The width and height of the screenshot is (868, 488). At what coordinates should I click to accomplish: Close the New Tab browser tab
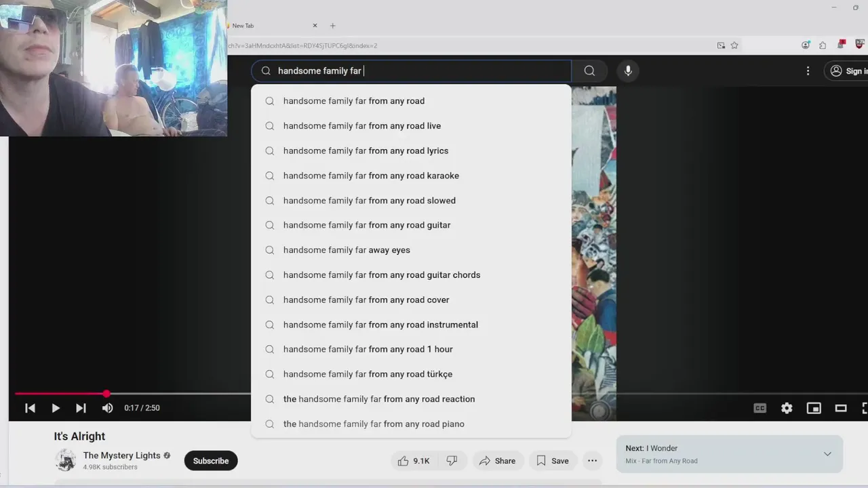point(315,26)
